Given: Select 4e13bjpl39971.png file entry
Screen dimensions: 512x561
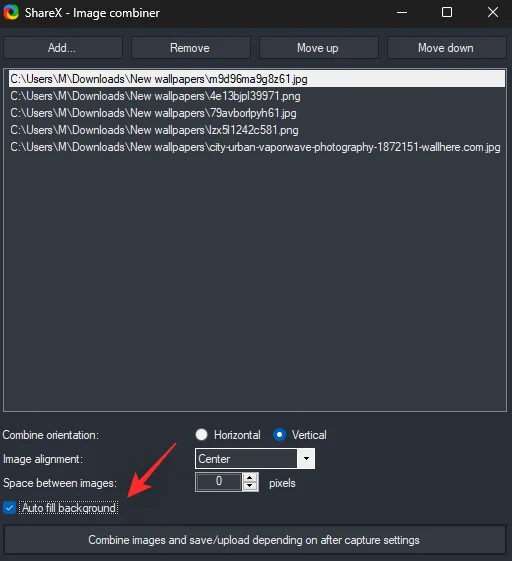Looking at the screenshot, I should (257, 96).
